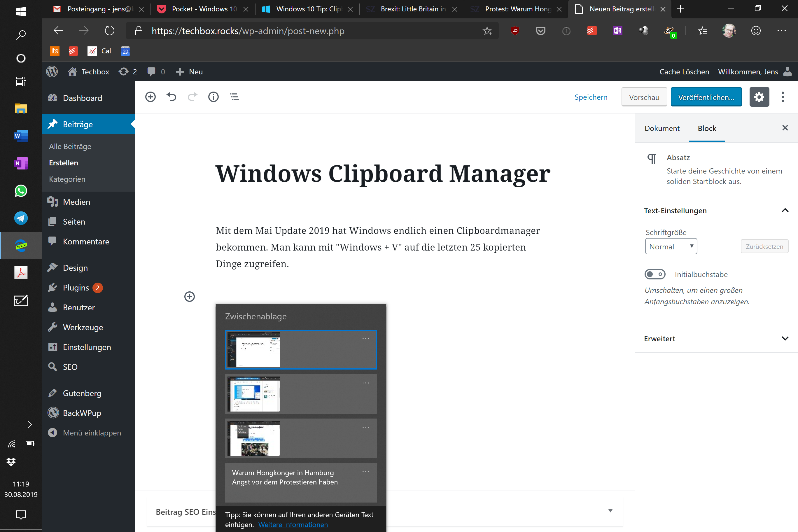Undo the last edit with the undo arrow
The image size is (798, 532).
click(x=171, y=97)
